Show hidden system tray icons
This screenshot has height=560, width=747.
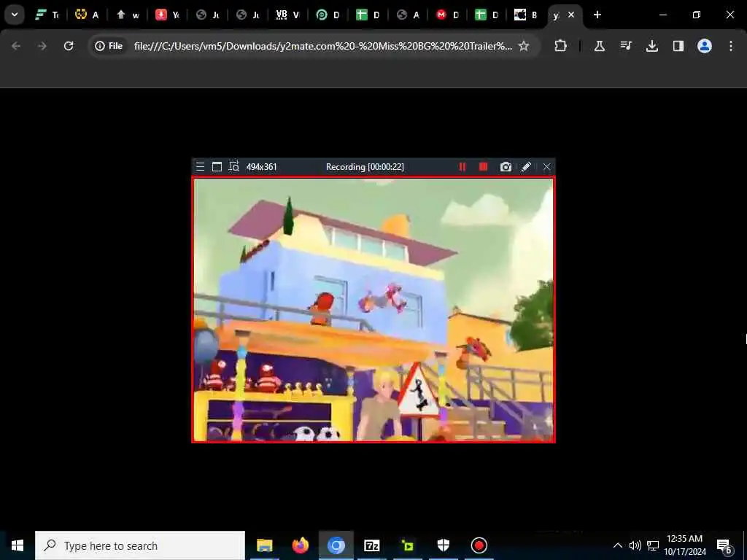pyautogui.click(x=617, y=545)
